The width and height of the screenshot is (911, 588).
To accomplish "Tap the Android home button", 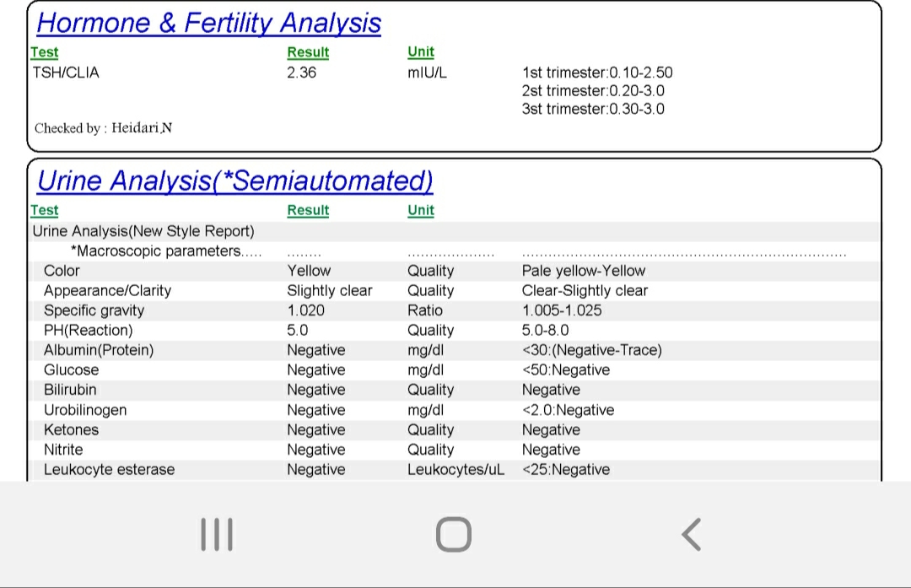I will [x=454, y=534].
